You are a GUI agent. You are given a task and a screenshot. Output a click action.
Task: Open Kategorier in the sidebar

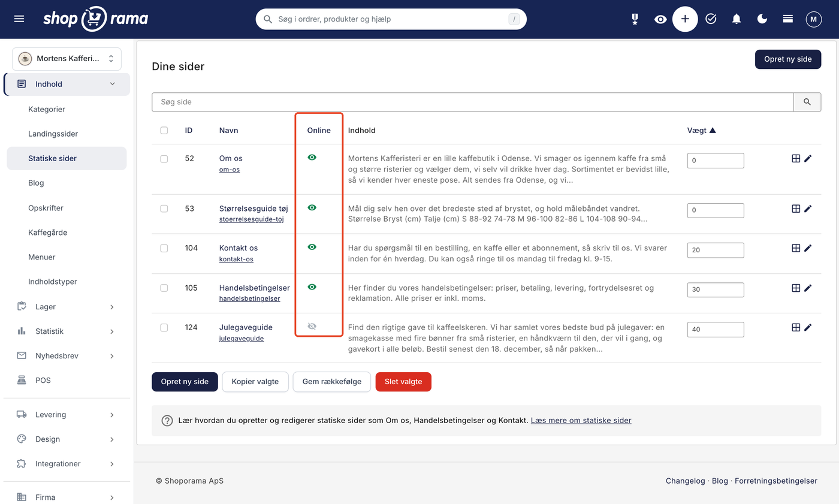(x=47, y=110)
